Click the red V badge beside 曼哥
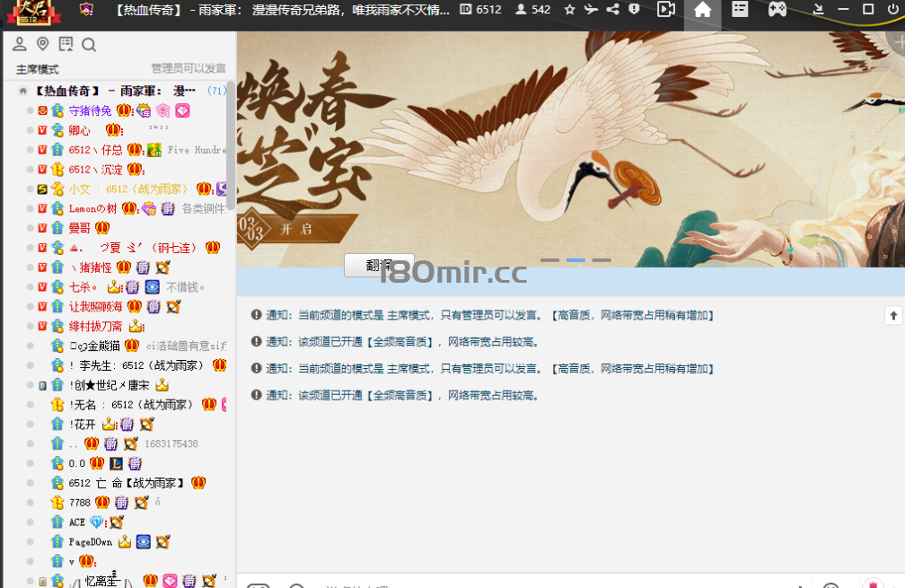 click(x=43, y=229)
